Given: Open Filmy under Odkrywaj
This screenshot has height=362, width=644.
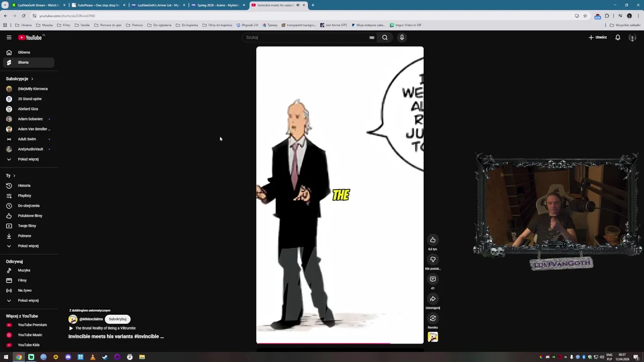Looking at the screenshot, I should click(x=29, y=281).
